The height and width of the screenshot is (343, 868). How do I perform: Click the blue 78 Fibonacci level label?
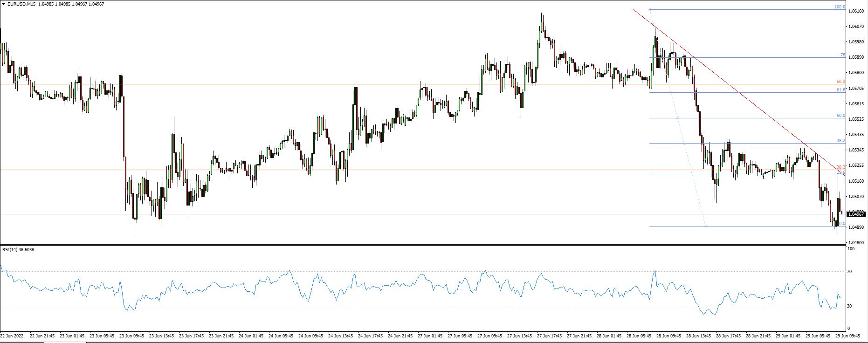pyautogui.click(x=842, y=55)
